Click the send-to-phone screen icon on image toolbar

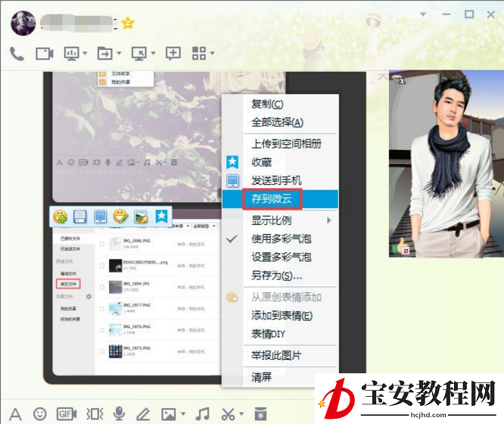point(101,217)
